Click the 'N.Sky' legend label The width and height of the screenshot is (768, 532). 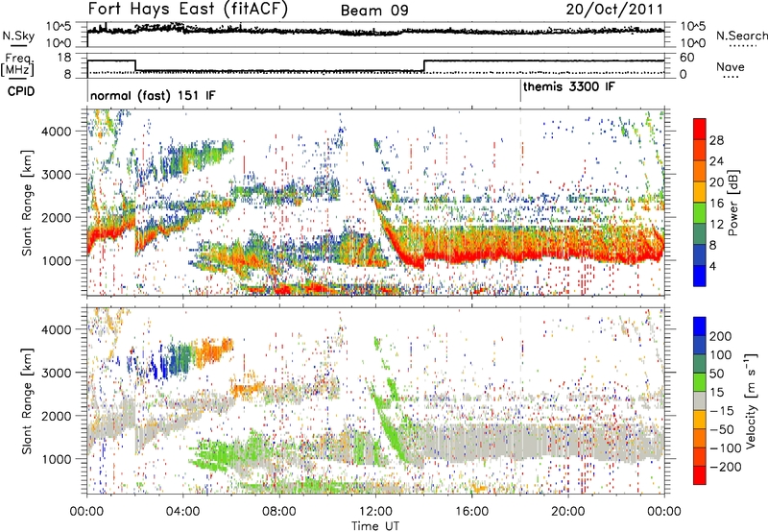click(18, 36)
